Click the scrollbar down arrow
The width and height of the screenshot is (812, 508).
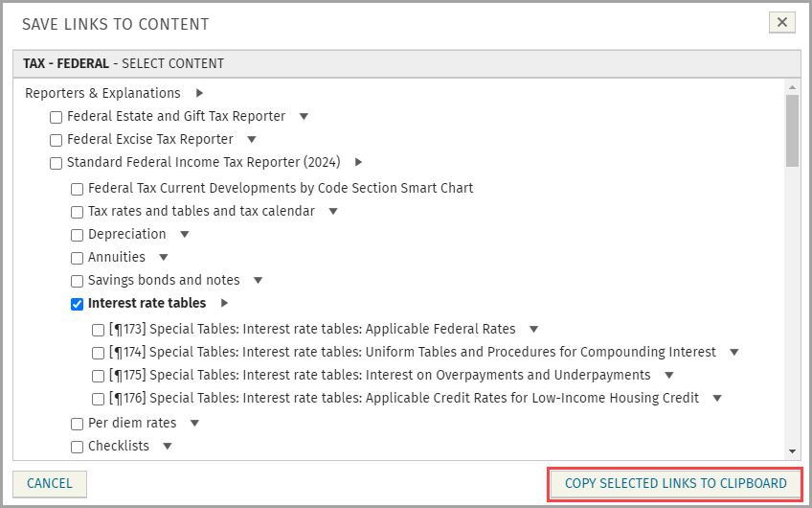(792, 450)
